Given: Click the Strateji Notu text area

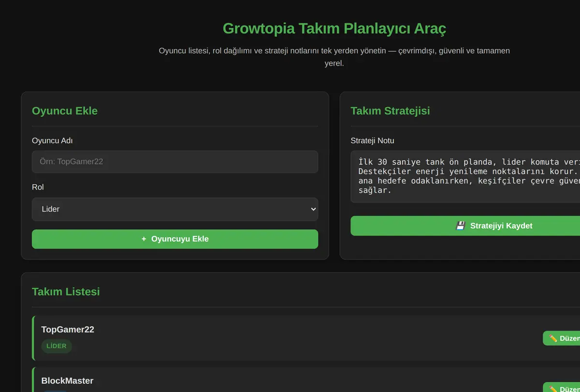Looking at the screenshot, I should [x=465, y=176].
